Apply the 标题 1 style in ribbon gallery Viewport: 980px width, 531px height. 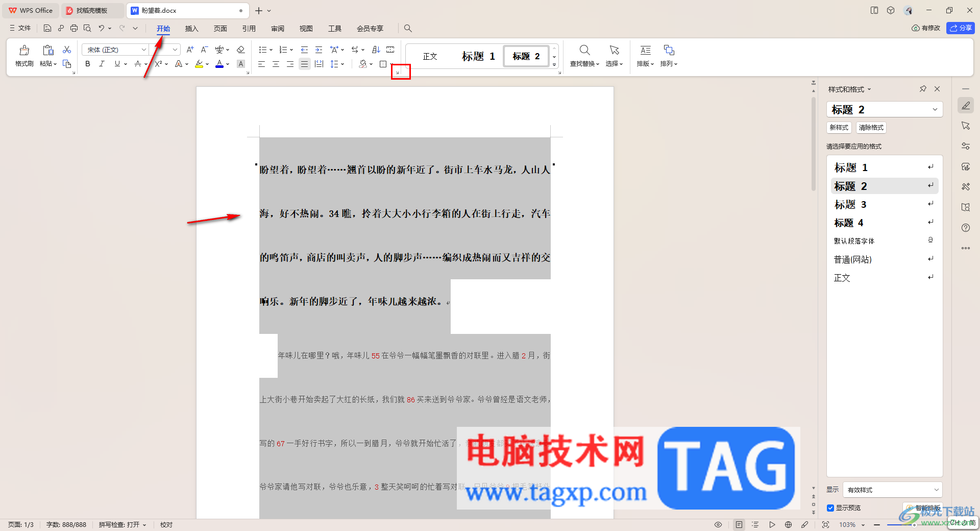(x=478, y=56)
